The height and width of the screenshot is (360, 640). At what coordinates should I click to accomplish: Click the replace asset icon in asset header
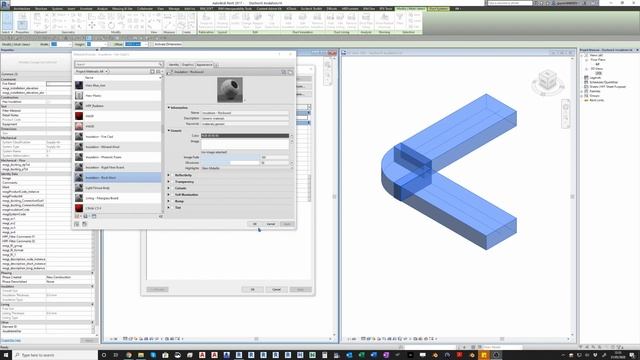284,72
